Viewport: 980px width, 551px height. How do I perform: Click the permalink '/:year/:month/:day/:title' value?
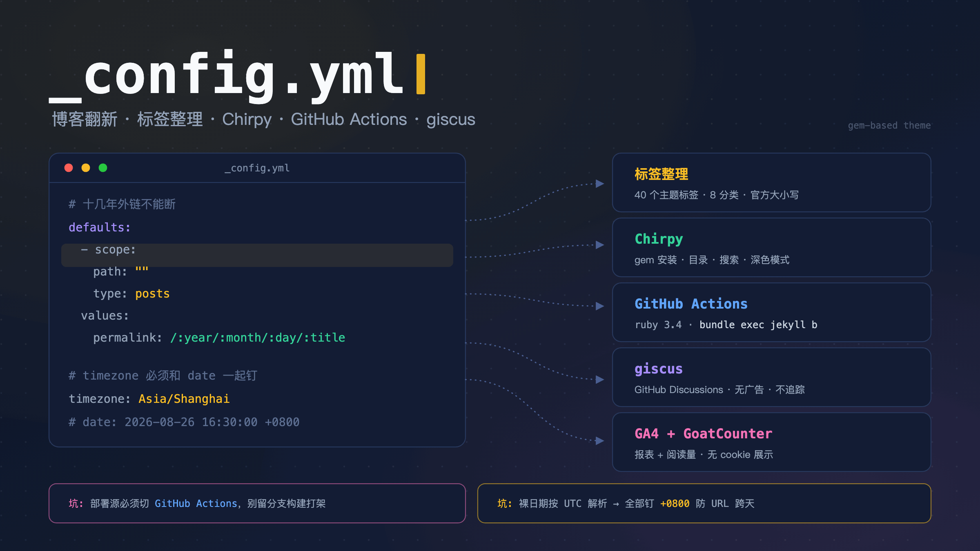[258, 338]
